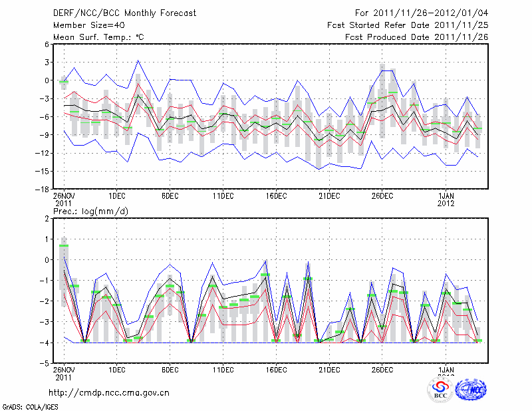This screenshot has width=532, height=411.
Task: Select 11DEC tick on temperature chart axis
Action: (x=223, y=196)
